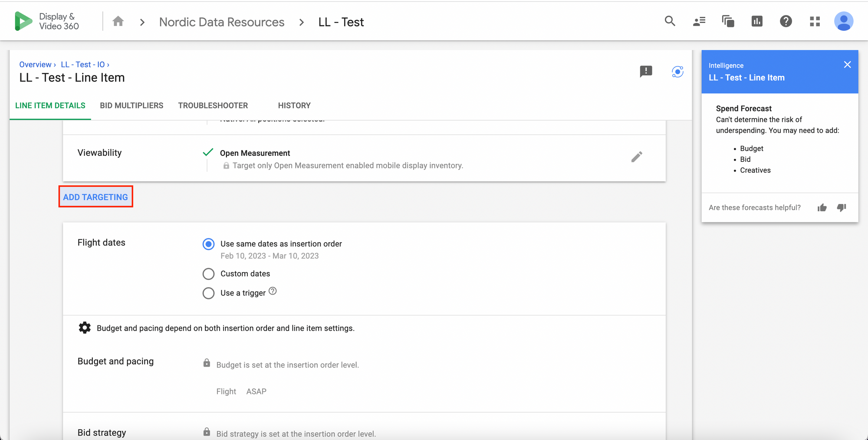Go to the home icon in breadcrumb

[118, 21]
